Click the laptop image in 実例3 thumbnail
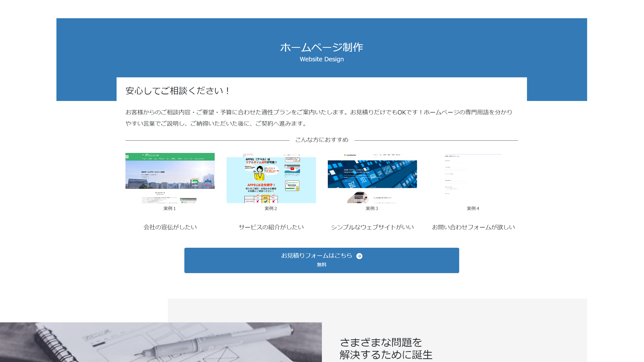Screen dimensions: 644x362 point(359,197)
